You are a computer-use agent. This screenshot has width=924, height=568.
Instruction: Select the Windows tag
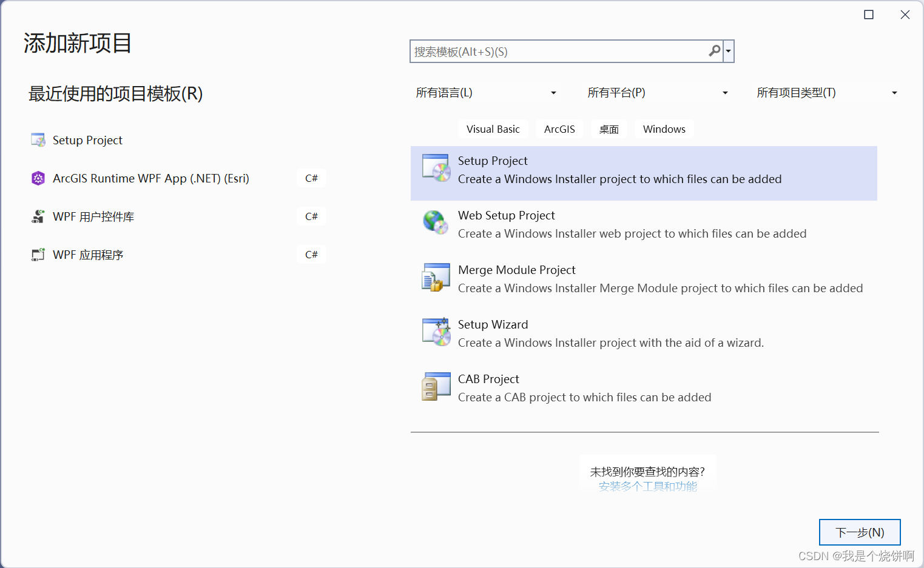[664, 129]
